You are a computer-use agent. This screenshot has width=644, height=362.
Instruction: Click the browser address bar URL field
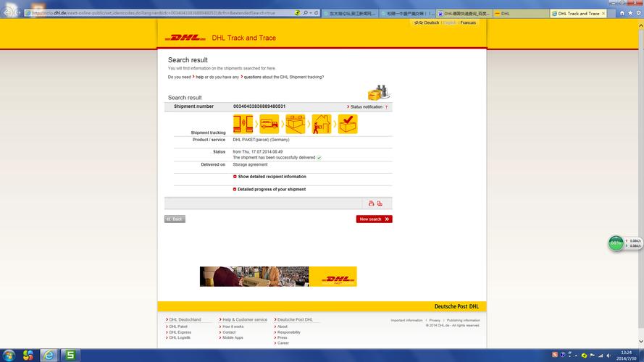tap(160, 13)
